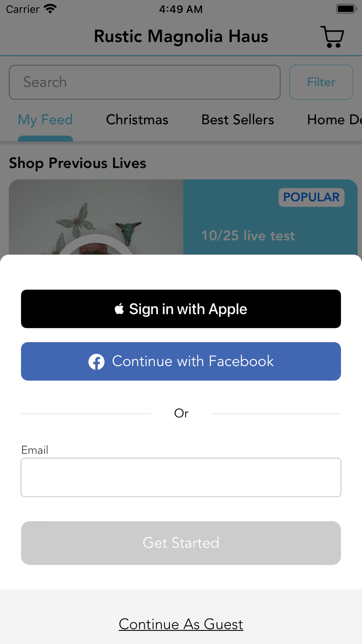Tap the Rustic Magnolia Haus title
The height and width of the screenshot is (644, 362).
[x=181, y=37]
